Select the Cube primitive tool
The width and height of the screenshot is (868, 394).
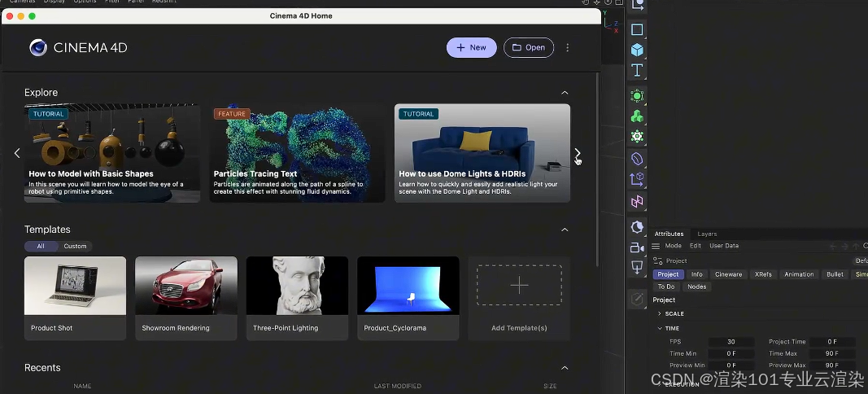point(637,50)
